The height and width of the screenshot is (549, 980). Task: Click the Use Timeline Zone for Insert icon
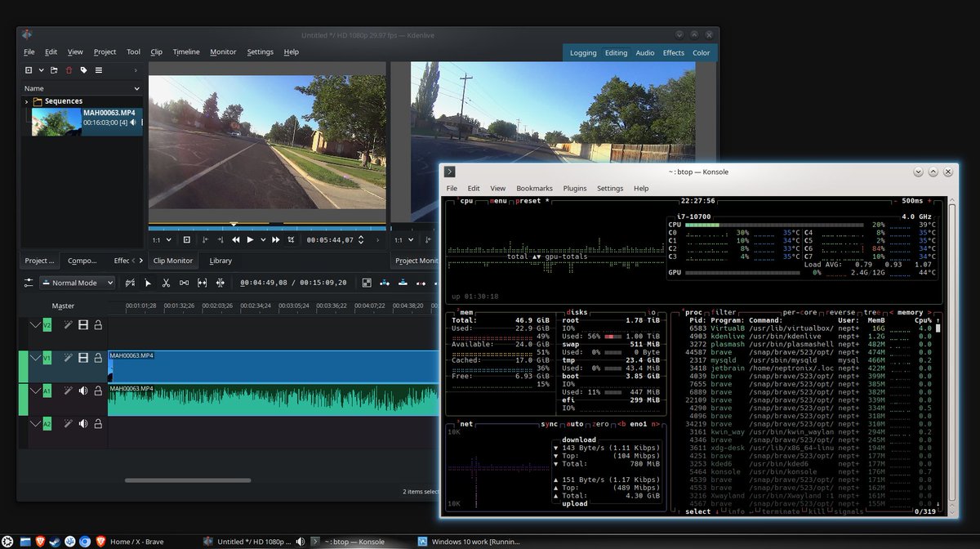[130, 283]
